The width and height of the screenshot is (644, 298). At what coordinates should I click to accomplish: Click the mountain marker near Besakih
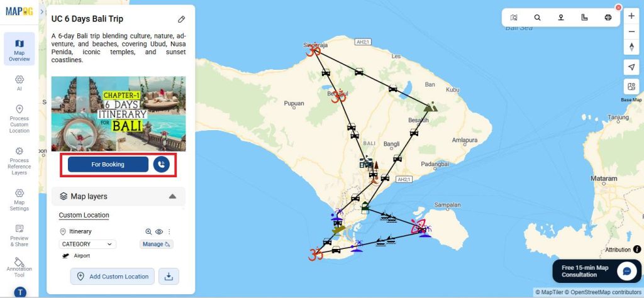[x=430, y=107]
